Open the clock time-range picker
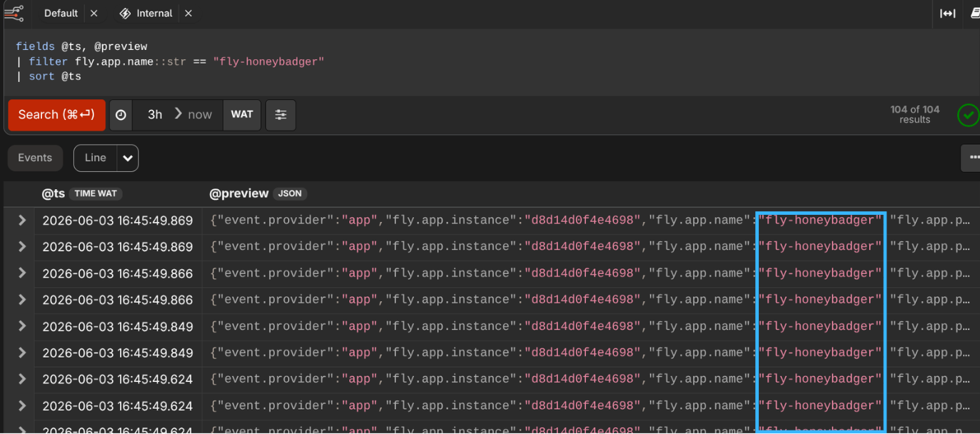This screenshot has height=434, width=980. (x=121, y=115)
